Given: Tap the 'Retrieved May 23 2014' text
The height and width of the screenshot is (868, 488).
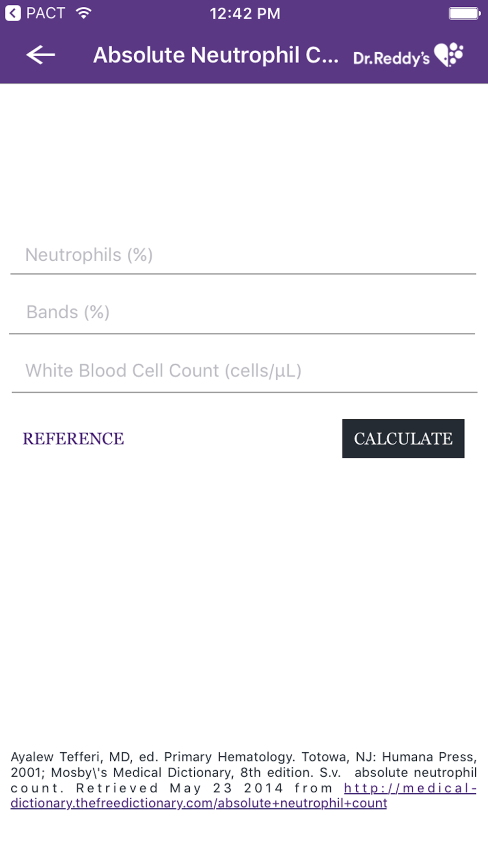Looking at the screenshot, I should pyautogui.click(x=180, y=788).
